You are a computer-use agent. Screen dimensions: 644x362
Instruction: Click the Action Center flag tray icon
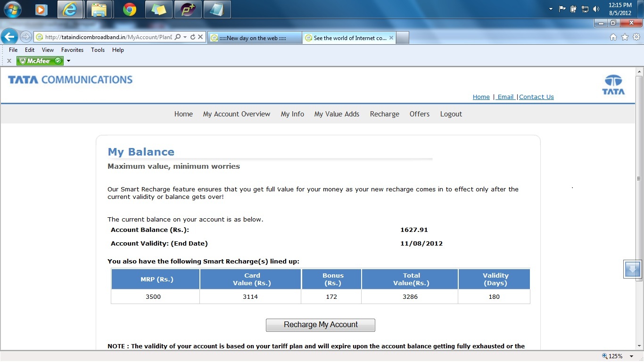point(562,9)
